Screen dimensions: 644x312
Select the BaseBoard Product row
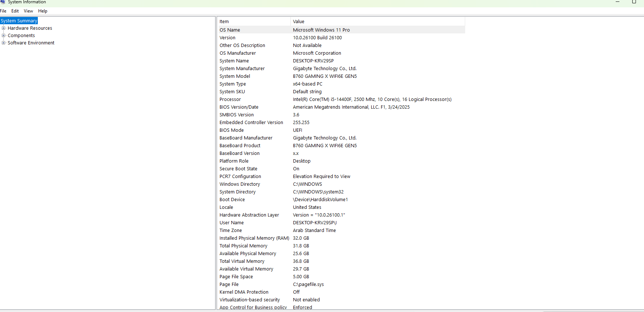point(341,146)
